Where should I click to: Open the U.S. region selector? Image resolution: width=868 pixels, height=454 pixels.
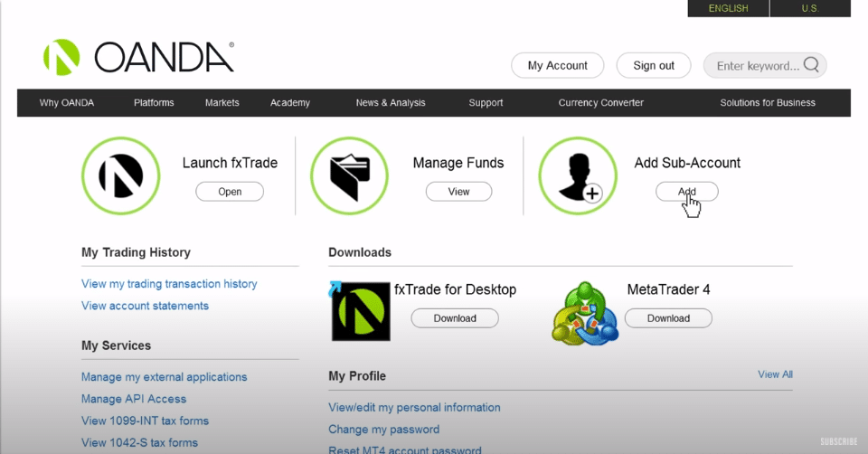(x=810, y=8)
